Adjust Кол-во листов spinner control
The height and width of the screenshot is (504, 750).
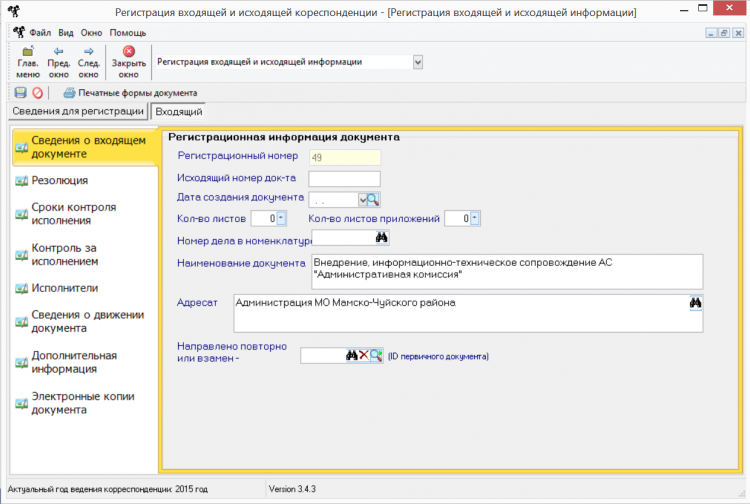pyautogui.click(x=281, y=219)
